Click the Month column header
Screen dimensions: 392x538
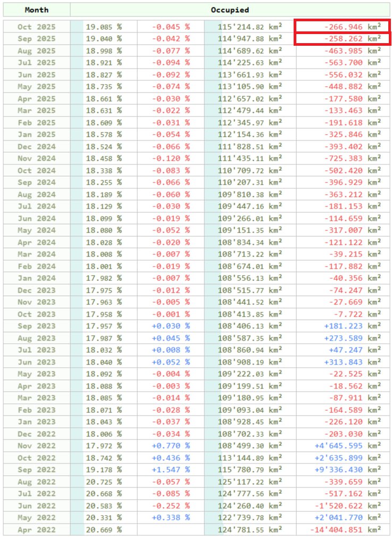[x=36, y=10]
